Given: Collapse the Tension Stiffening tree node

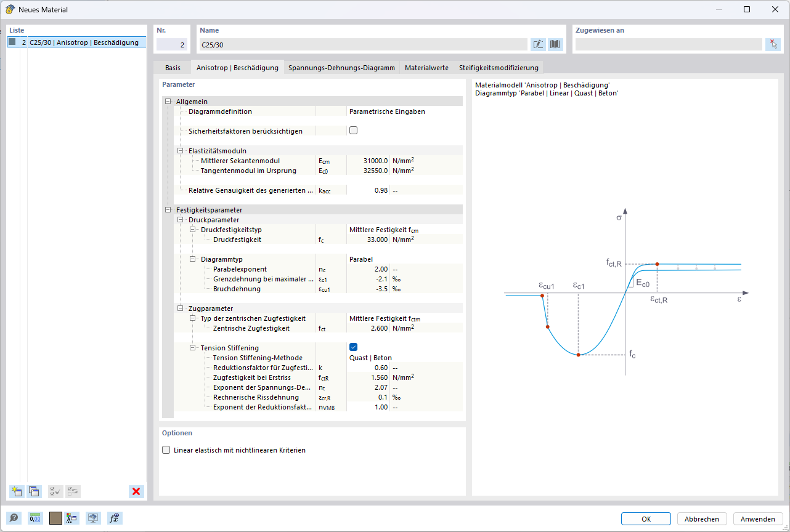Looking at the screenshot, I should click(192, 348).
